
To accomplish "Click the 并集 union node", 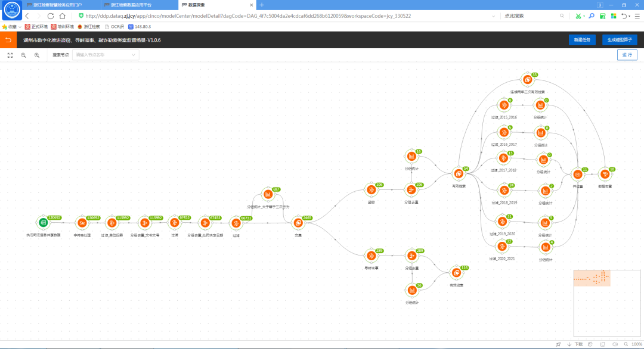I will 577,174.
